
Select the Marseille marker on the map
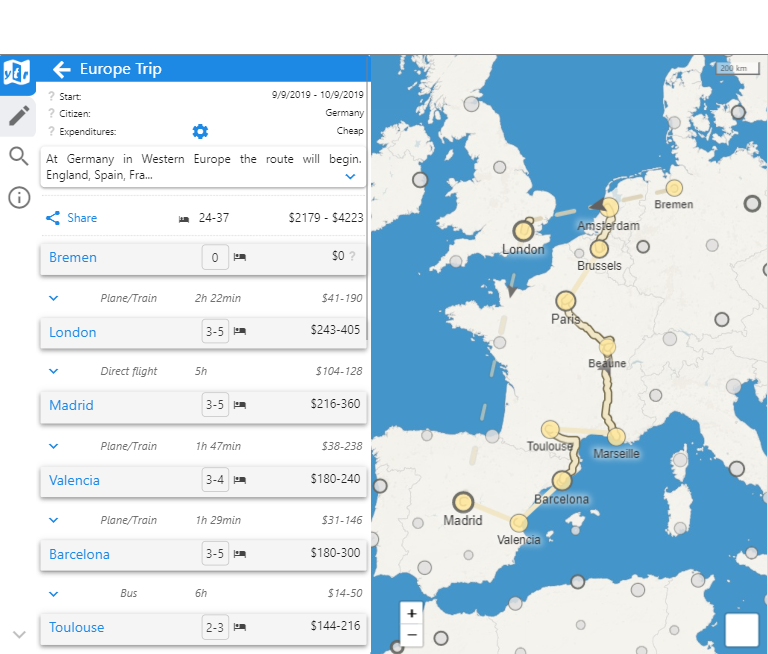click(616, 436)
